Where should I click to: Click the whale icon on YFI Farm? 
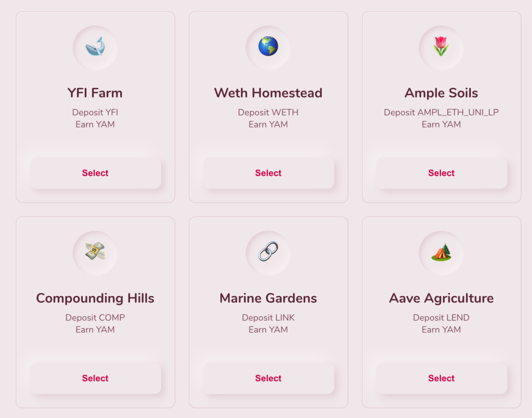click(x=95, y=46)
